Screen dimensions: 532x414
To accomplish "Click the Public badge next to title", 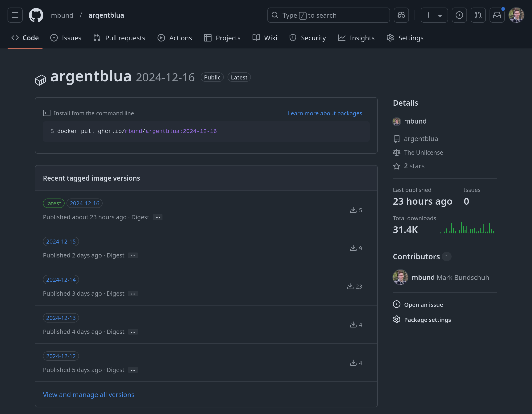I will coord(212,77).
